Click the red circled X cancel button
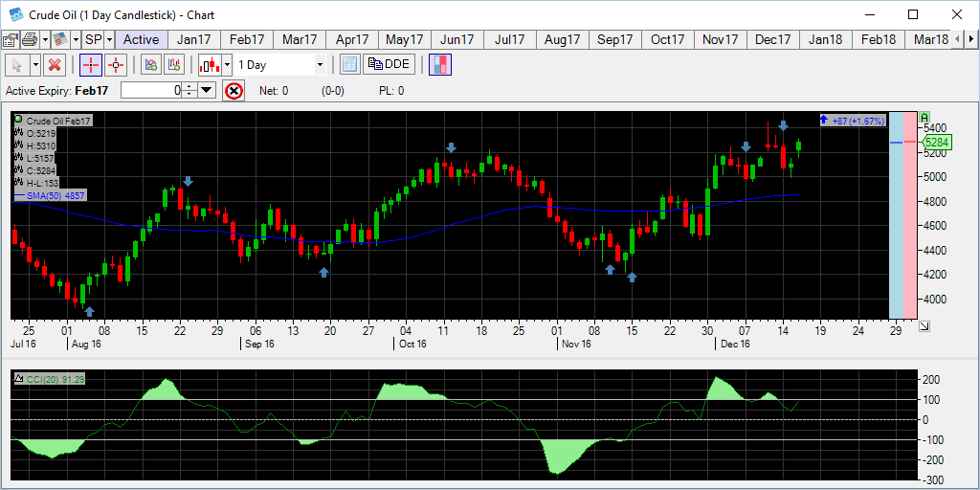980x490 pixels. pyautogui.click(x=234, y=91)
